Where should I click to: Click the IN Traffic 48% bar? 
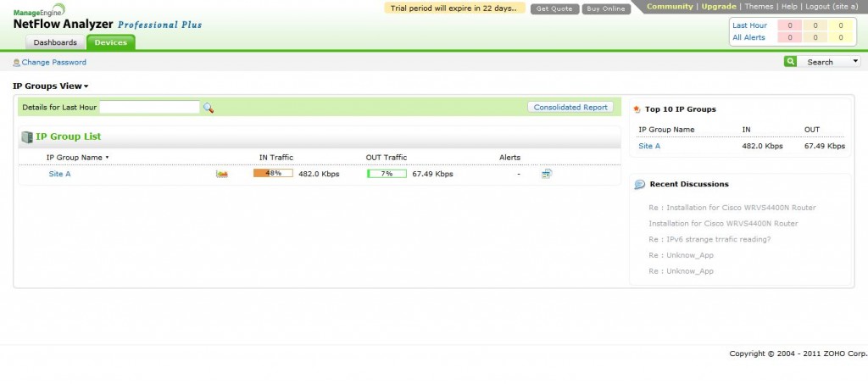pos(273,174)
